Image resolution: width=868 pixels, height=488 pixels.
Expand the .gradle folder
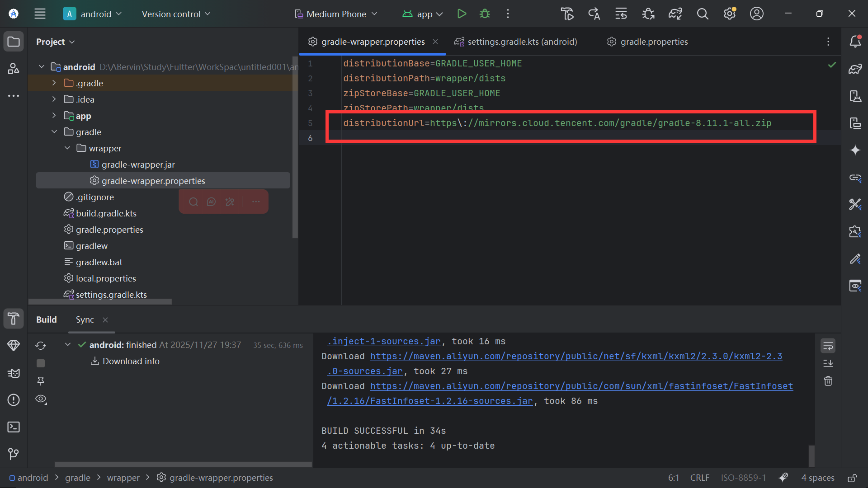(x=54, y=83)
